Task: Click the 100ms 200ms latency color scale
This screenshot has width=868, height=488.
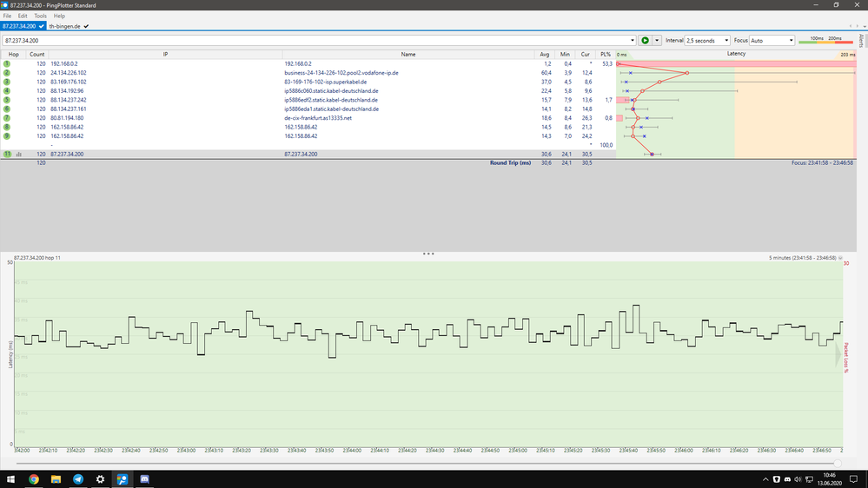Action: [825, 40]
